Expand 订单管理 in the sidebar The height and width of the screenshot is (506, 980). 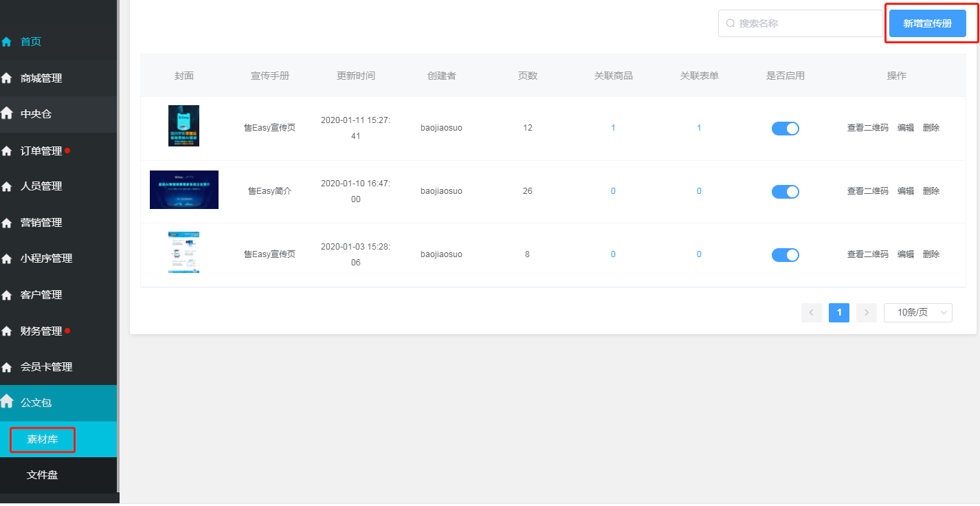coord(41,151)
